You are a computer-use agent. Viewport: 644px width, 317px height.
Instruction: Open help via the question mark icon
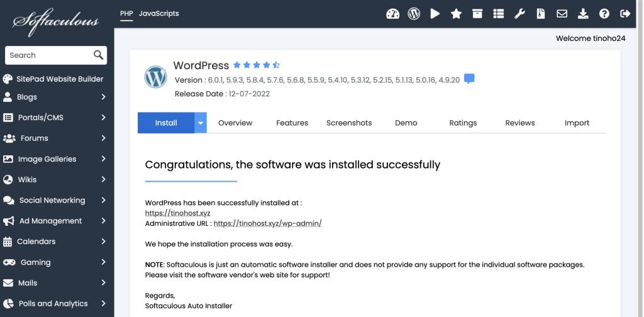click(604, 14)
